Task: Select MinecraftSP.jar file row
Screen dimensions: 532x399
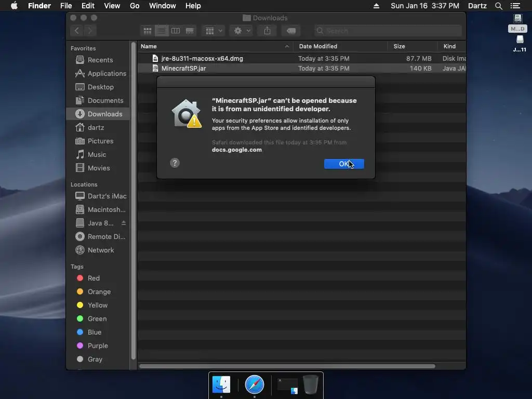Action: point(302,68)
